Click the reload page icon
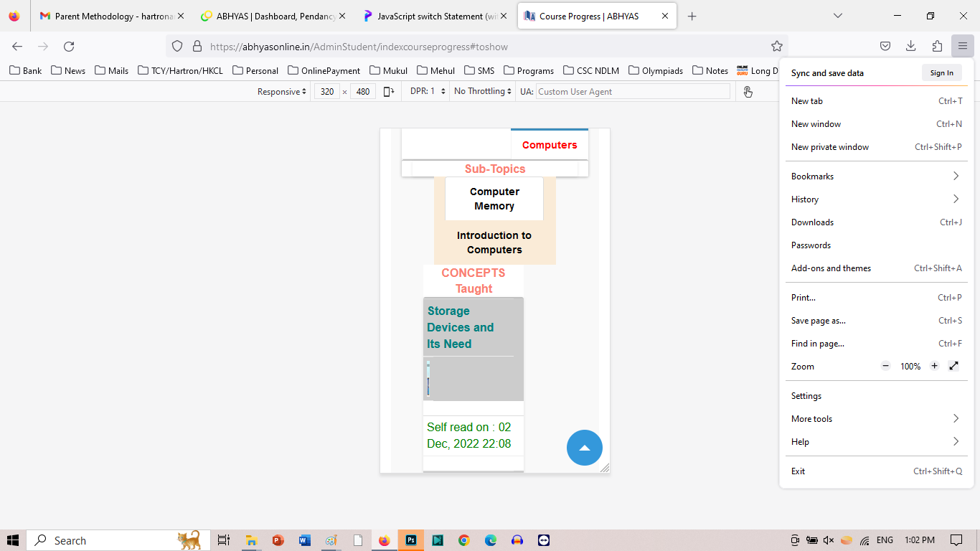Image resolution: width=980 pixels, height=551 pixels. (x=69, y=47)
